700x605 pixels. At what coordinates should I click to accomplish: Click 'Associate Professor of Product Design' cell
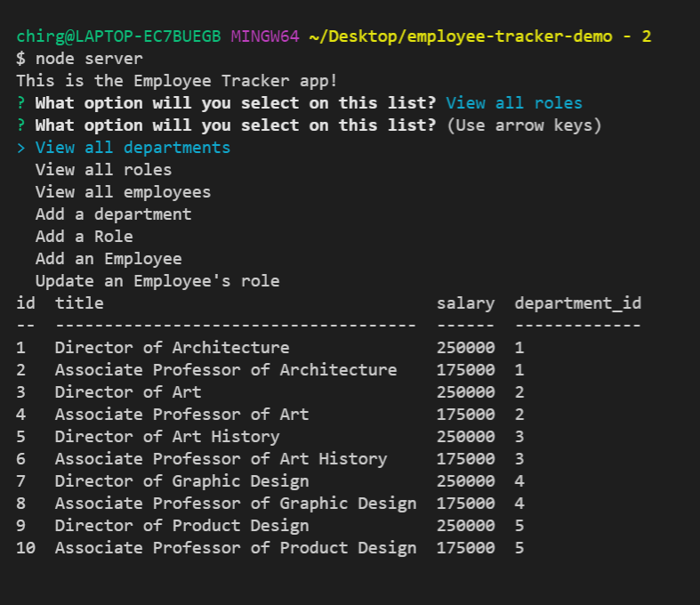click(x=236, y=549)
